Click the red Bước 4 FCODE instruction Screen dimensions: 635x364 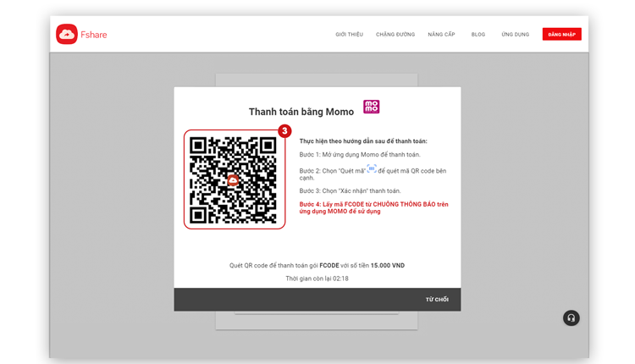[373, 207]
